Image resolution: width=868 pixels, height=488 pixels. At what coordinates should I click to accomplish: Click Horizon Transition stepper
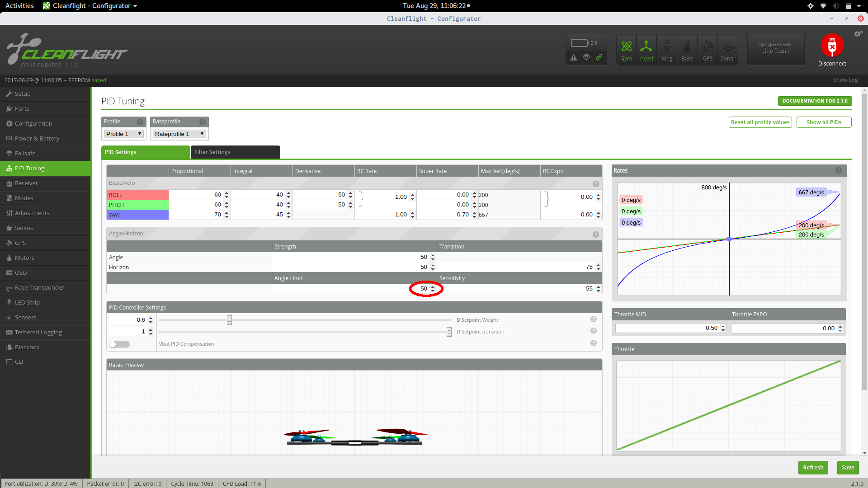(x=598, y=267)
